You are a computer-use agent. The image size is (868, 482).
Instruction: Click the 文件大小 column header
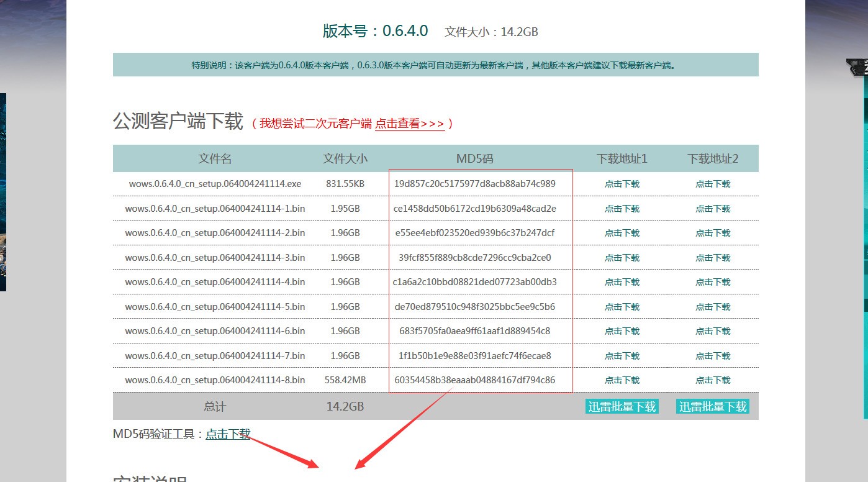pos(345,159)
